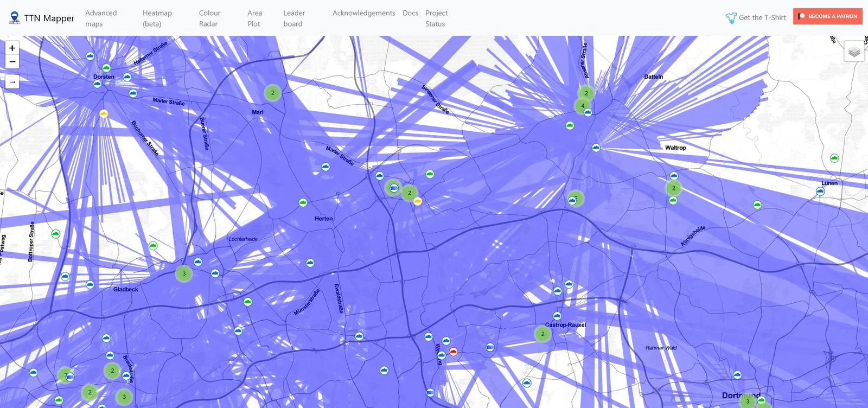Open cluster 2 south of Waltrop
The width and height of the screenshot is (868, 408).
(674, 188)
